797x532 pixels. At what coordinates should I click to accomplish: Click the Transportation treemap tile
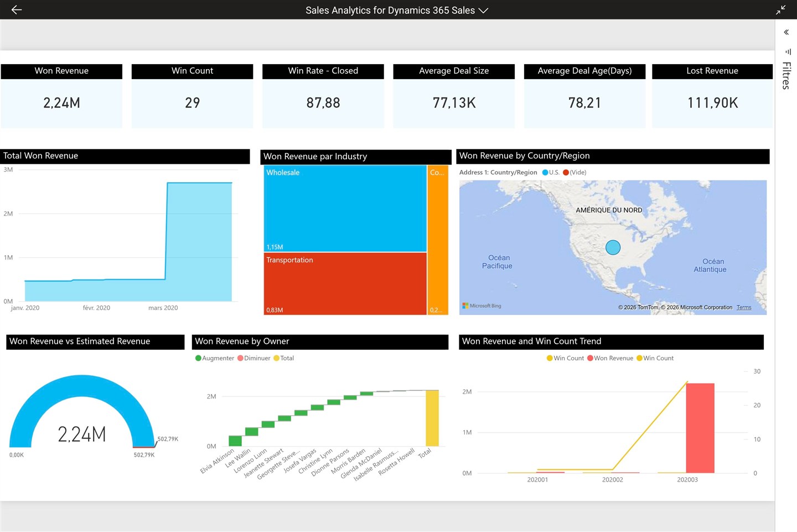coord(345,284)
